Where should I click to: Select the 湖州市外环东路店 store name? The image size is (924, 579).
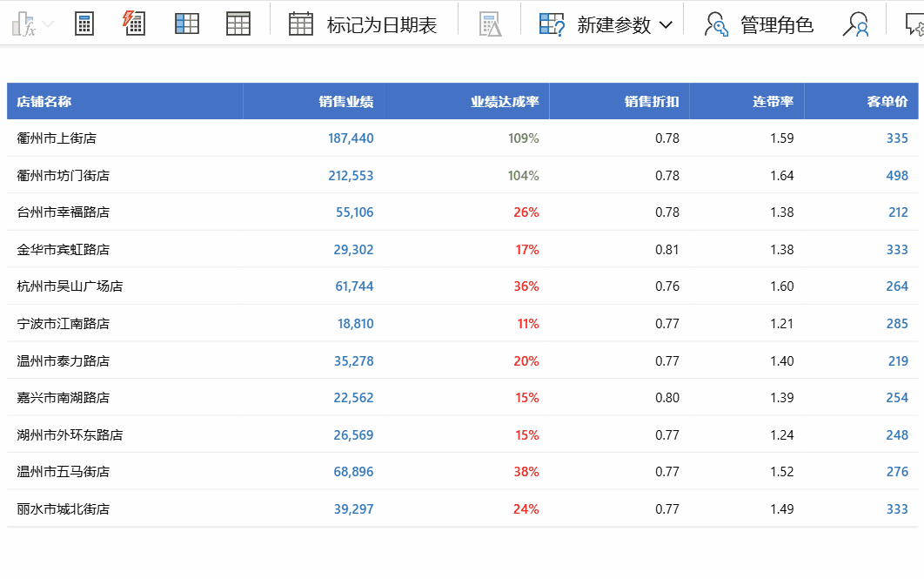point(70,434)
